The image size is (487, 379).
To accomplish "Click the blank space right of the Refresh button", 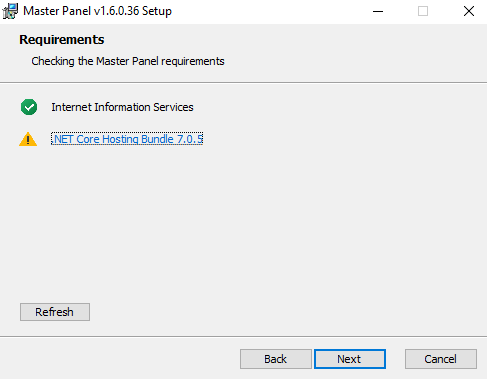I will point(287,312).
